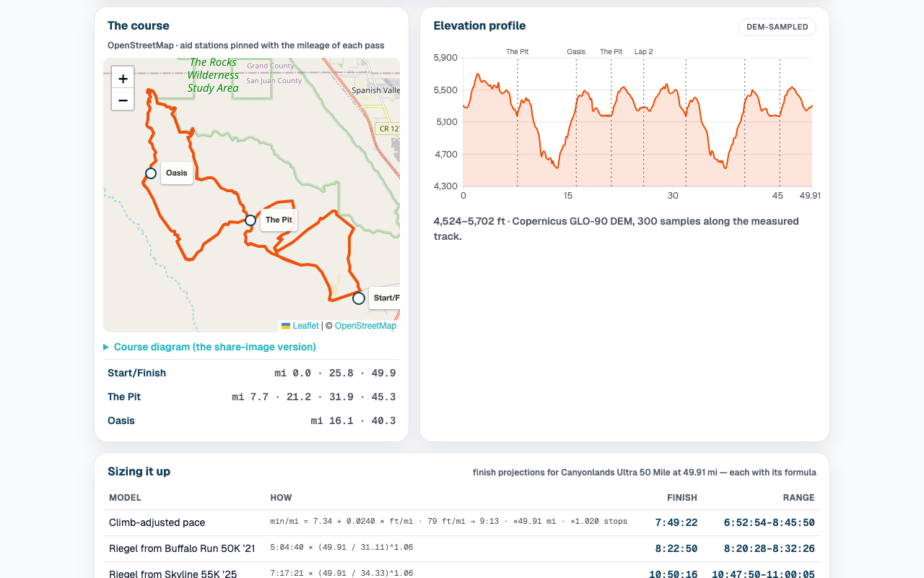
Task: Click the 'Elevation profile' heading
Action: pyautogui.click(x=479, y=26)
